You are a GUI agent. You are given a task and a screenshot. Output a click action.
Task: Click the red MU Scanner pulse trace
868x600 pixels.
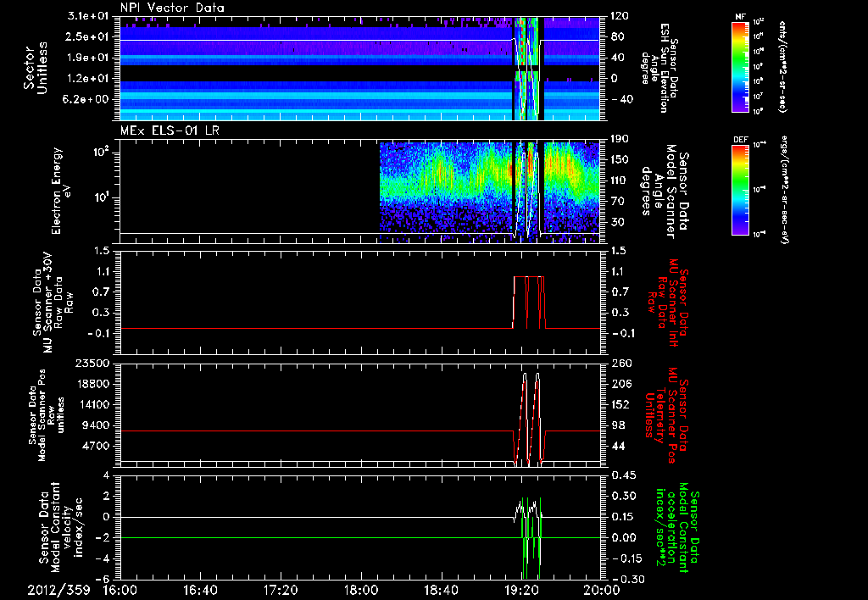point(529,303)
